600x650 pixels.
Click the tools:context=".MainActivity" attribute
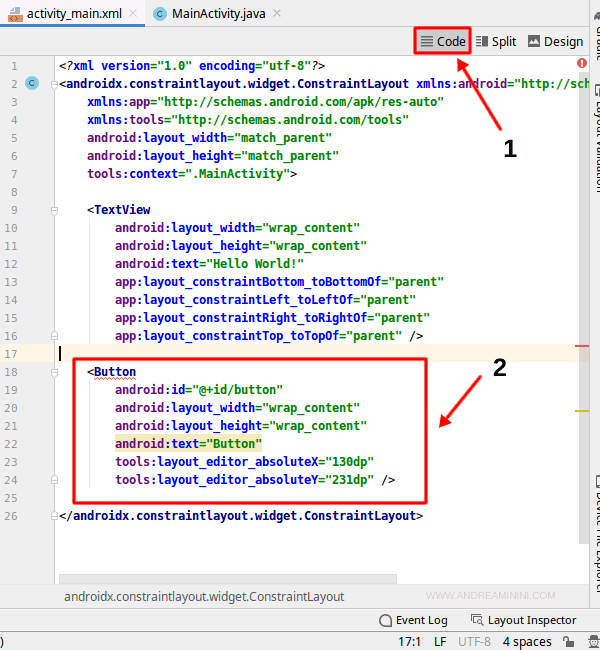point(188,174)
